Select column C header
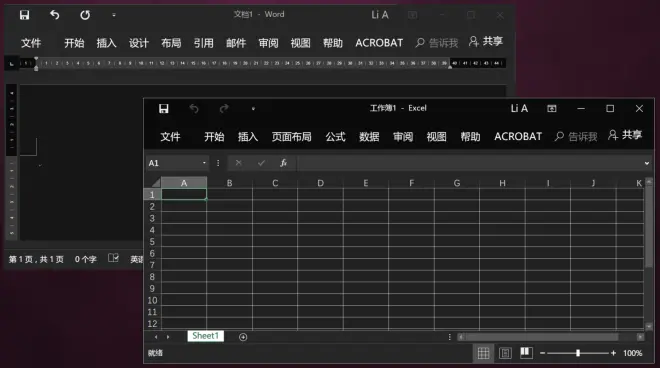This screenshot has width=660, height=368. pos(275,183)
